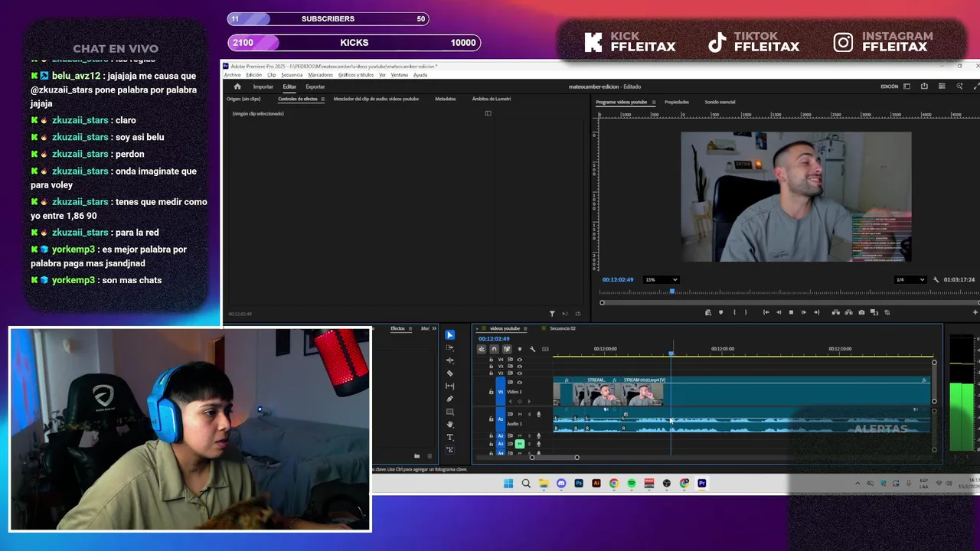Open the Efectos panel menu
Screen dimensions: 980x551
pos(412,329)
